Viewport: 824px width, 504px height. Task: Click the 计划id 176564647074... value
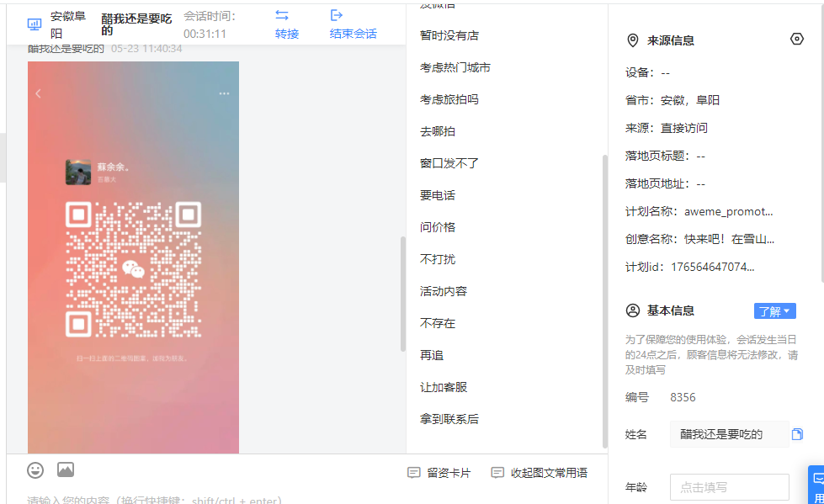[713, 267]
